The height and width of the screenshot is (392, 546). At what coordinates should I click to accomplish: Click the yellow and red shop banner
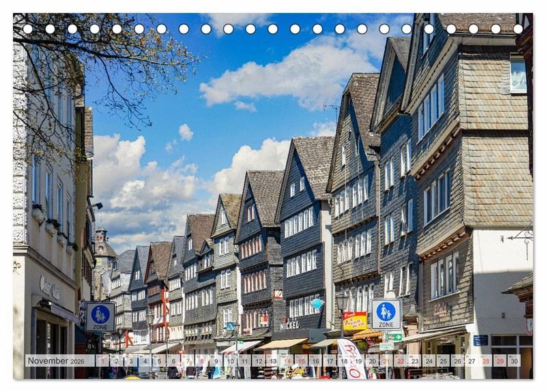[355, 321]
